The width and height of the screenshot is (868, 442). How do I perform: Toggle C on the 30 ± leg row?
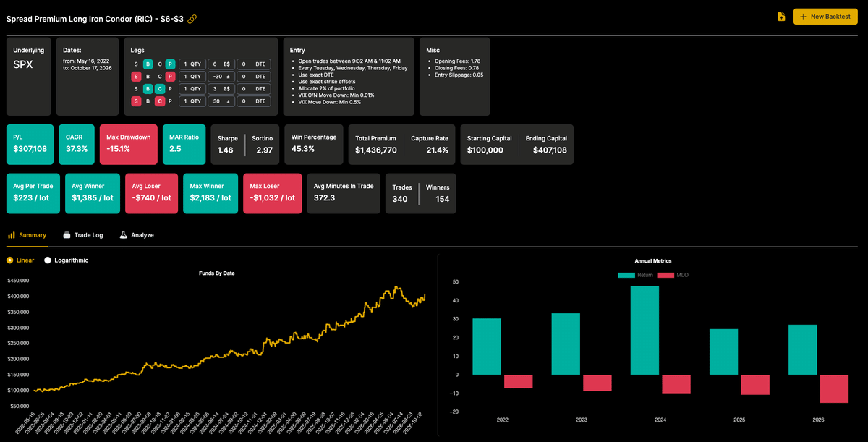click(x=160, y=101)
